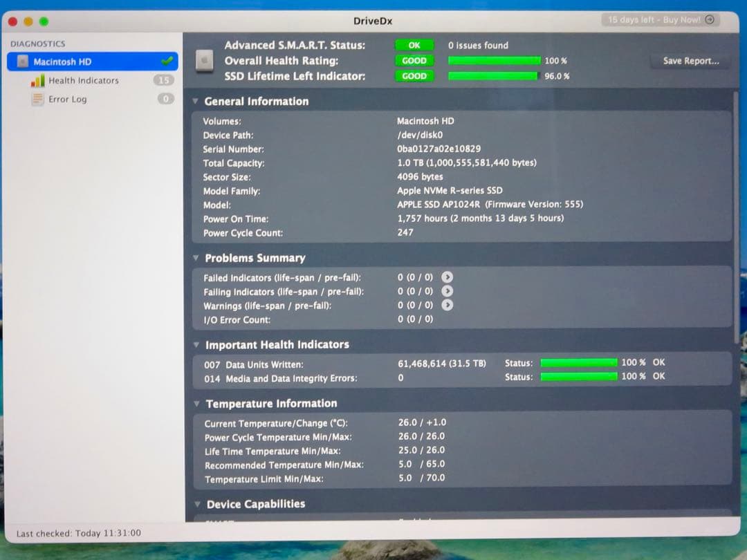Collapse the Problems Summary section

pos(196,257)
